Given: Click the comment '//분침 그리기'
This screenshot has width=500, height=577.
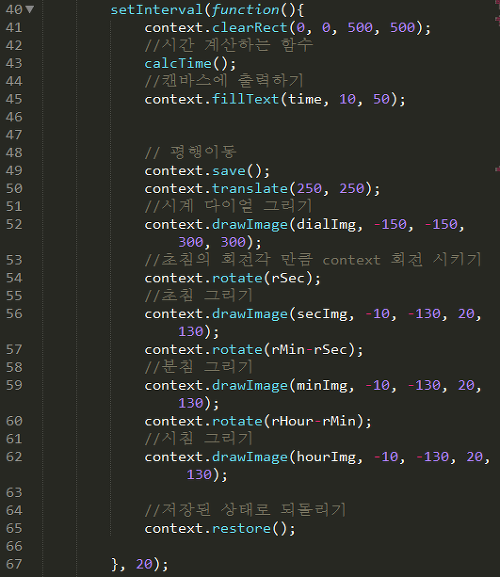Looking at the screenshot, I should click(199, 367).
